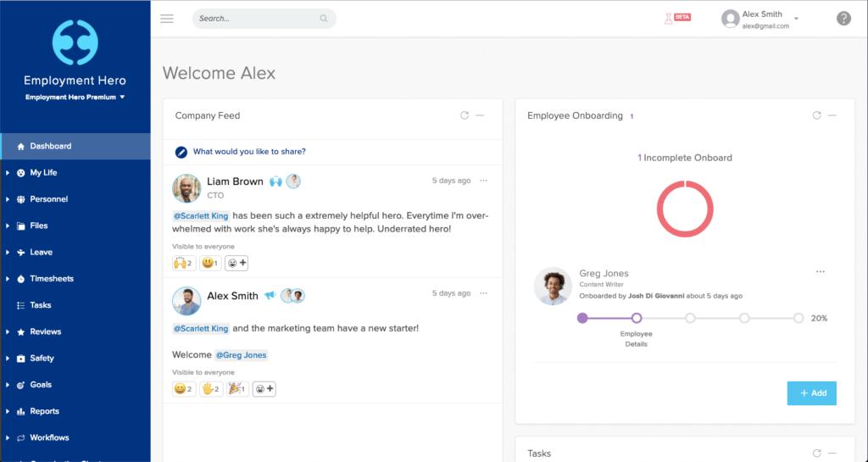Open Tasks in the sidebar
Screen dimensions: 868x462
pos(40,305)
